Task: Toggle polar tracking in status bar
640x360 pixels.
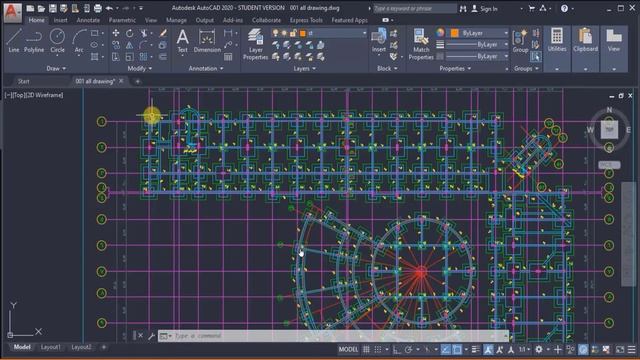Action: (x=408, y=349)
